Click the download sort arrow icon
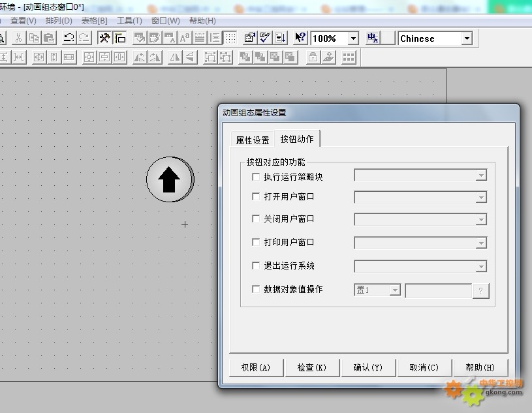Screen dimensions: 532x413 280,38
